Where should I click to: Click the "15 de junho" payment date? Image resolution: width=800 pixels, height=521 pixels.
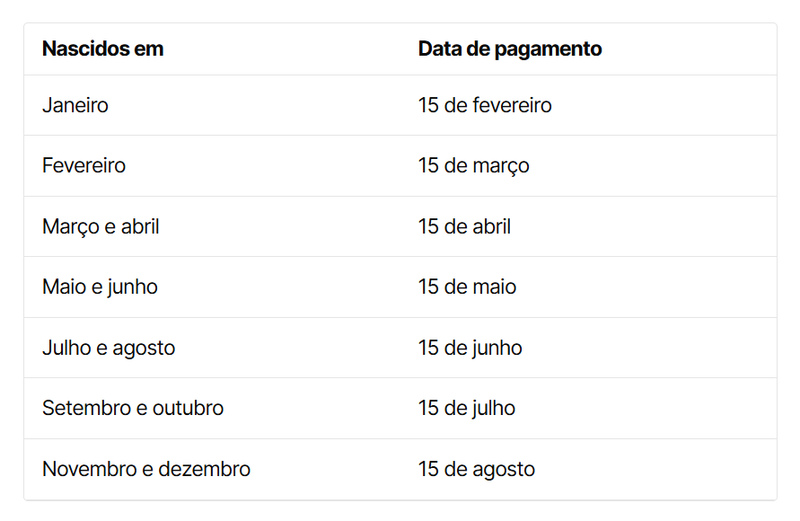tap(470, 348)
